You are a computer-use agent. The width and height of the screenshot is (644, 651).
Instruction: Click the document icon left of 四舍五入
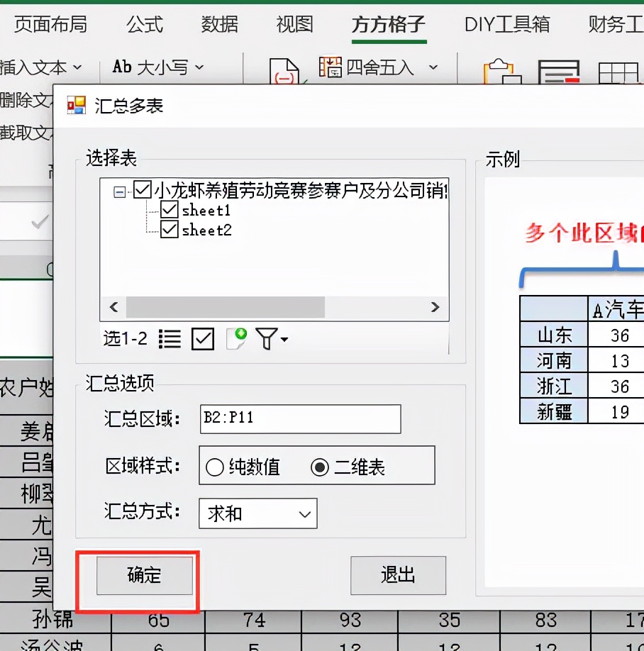coord(285,71)
